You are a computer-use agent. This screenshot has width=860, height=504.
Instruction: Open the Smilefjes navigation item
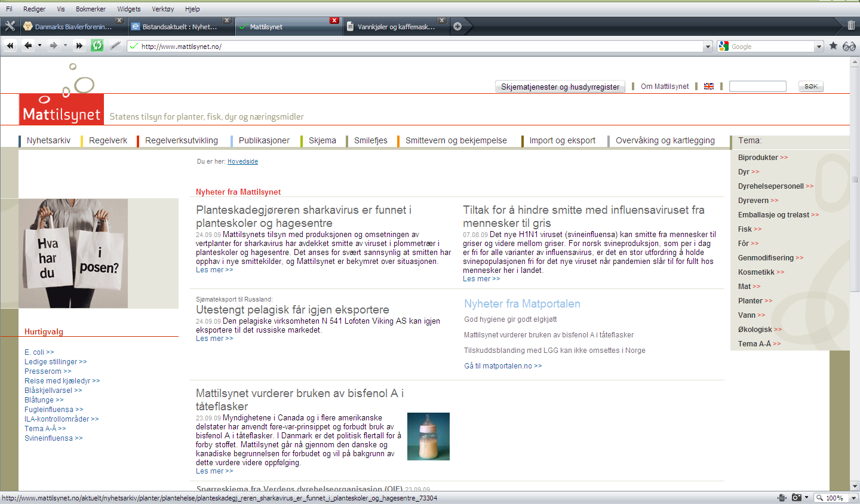pos(371,140)
